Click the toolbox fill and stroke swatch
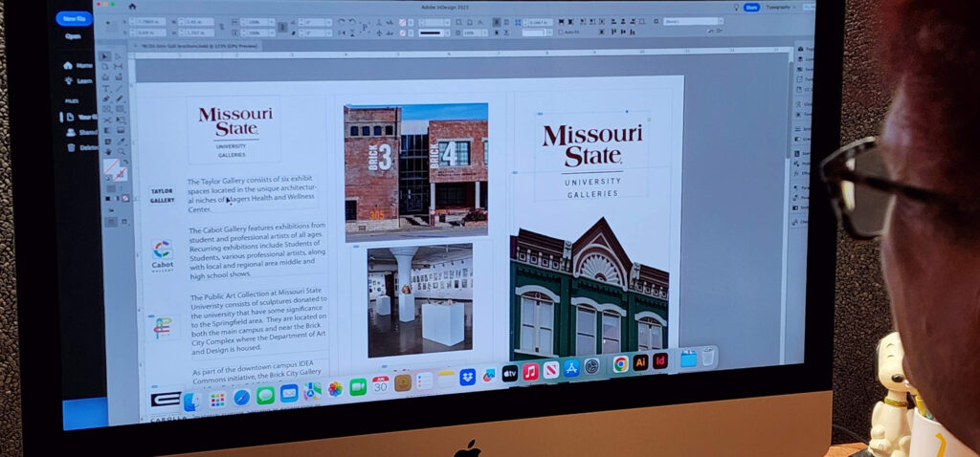Viewport: 980px width, 457px height. point(115,170)
